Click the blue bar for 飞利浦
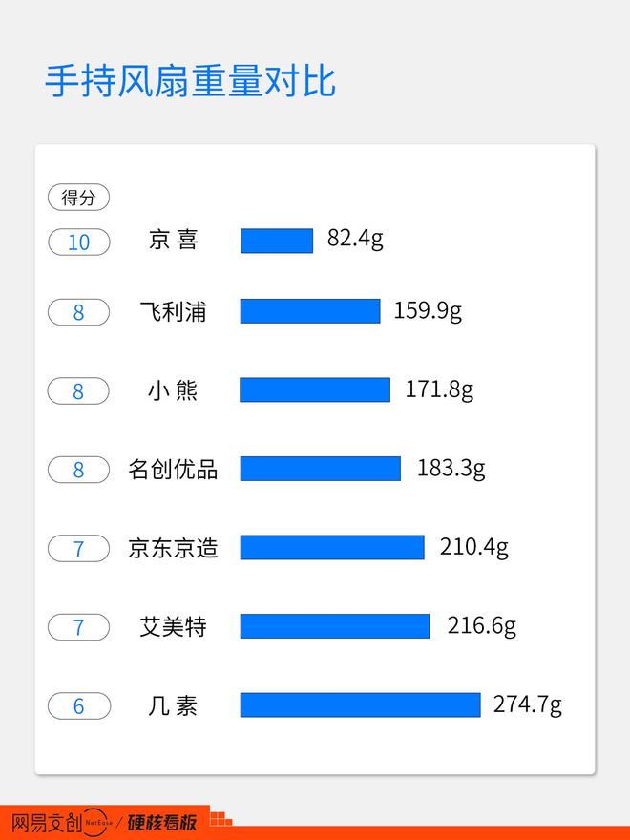 tap(310, 311)
